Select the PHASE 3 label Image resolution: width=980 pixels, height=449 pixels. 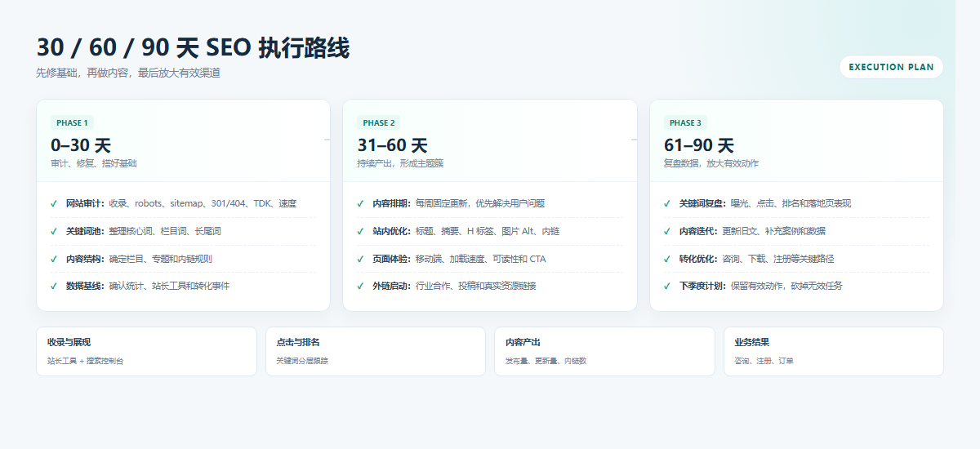pyautogui.click(x=685, y=123)
